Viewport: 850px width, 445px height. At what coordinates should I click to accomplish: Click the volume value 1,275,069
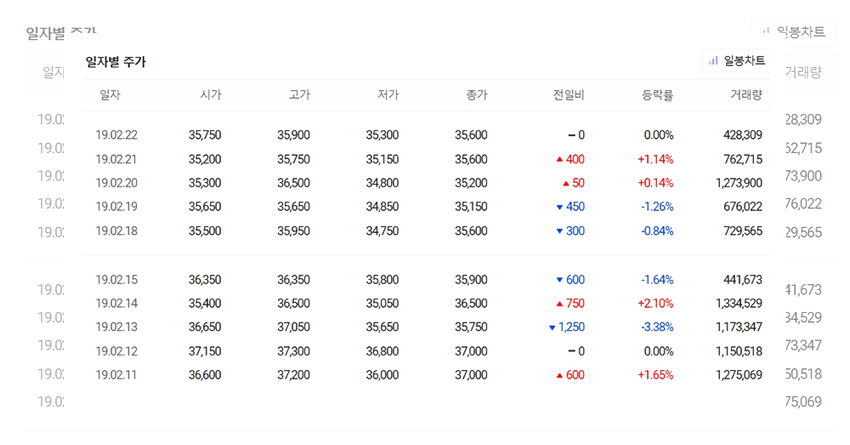point(739,375)
